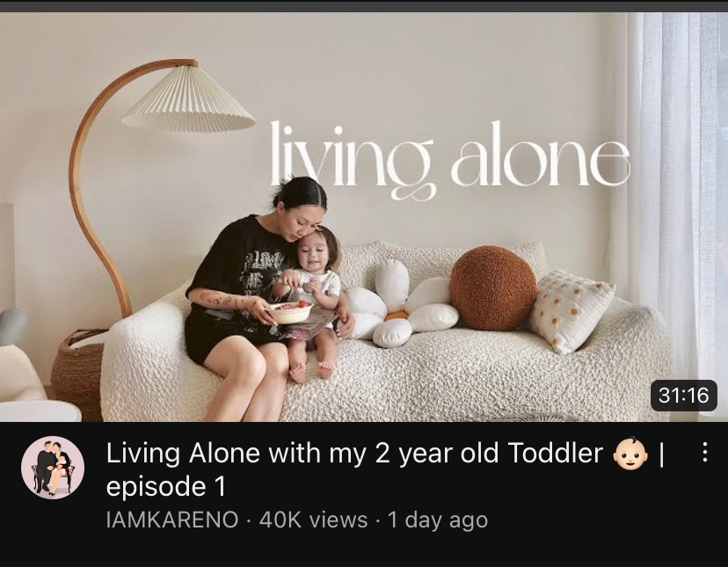Click the '1 day ago' upload date
728x567 pixels.
[x=438, y=520]
